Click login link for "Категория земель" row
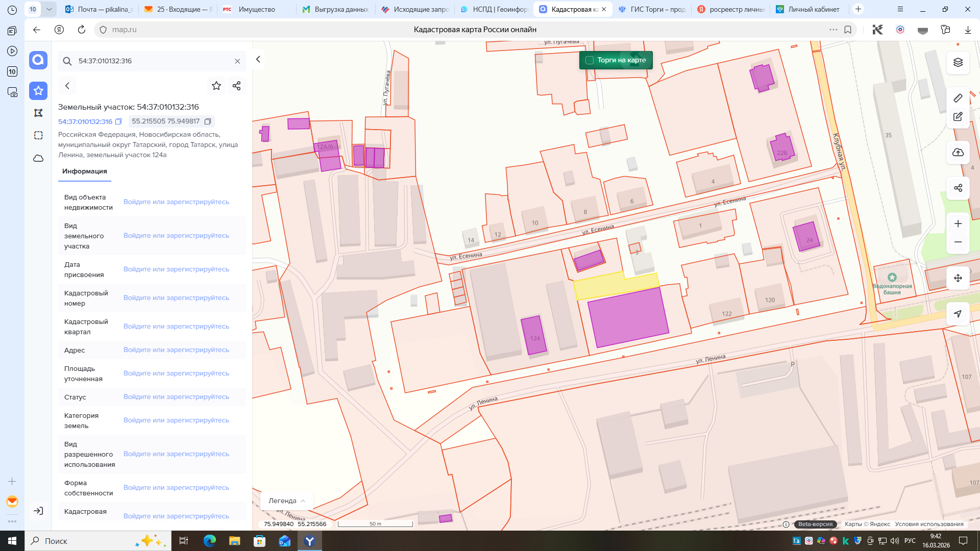980x551 pixels. point(176,420)
